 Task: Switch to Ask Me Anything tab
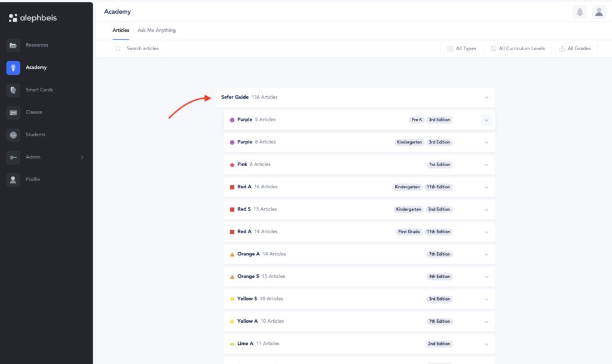(x=157, y=30)
